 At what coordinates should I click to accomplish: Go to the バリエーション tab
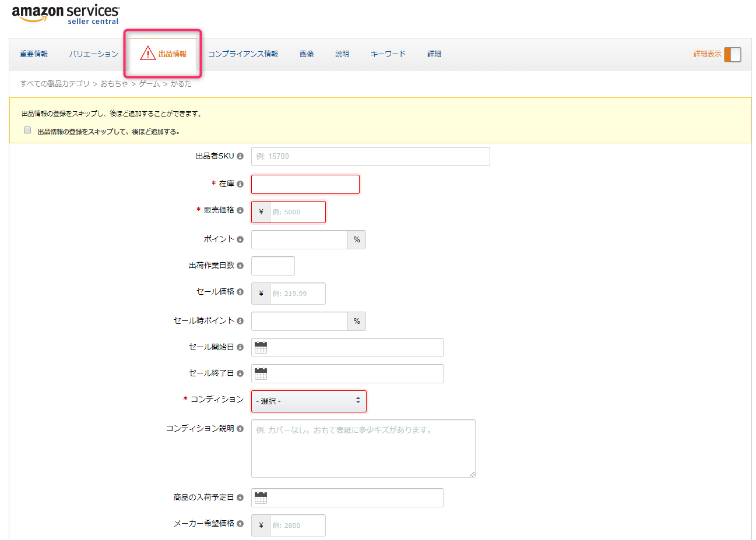click(93, 54)
